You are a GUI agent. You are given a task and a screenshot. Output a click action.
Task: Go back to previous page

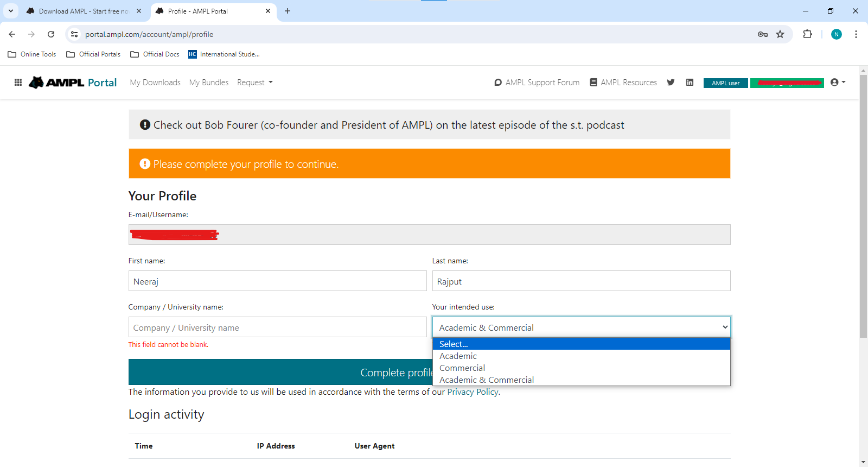[x=12, y=34]
